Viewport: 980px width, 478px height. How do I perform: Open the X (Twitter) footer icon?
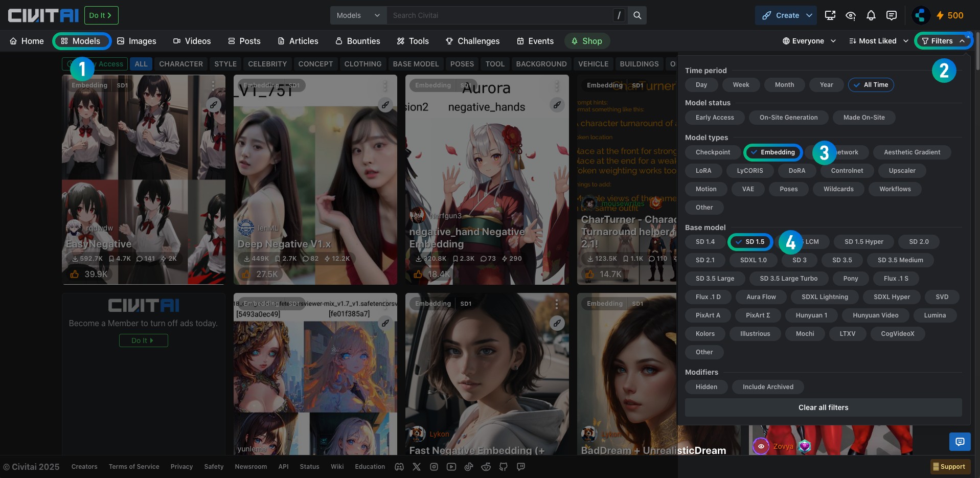coord(416,467)
